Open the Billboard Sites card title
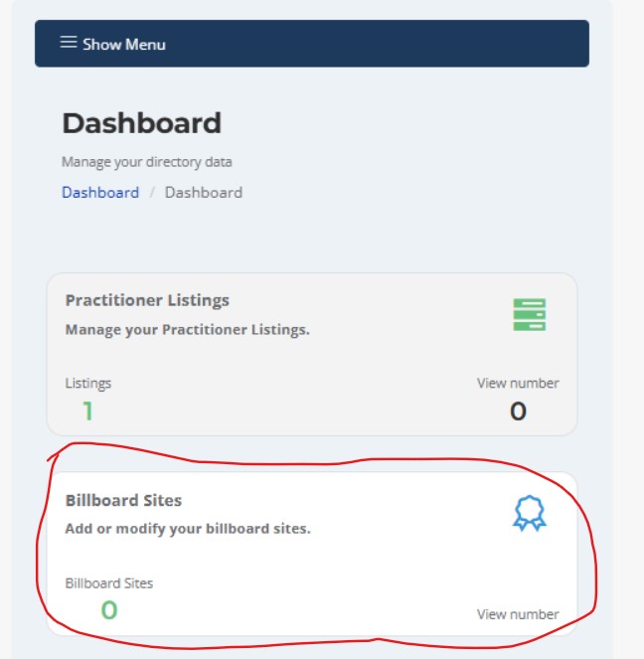 click(123, 501)
